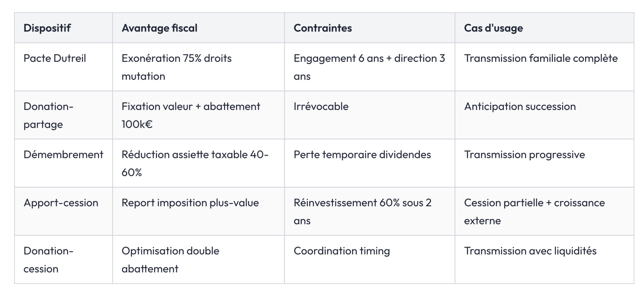This screenshot has width=644, height=296.
Task: Click the Cas d'usage column header
Action: click(x=544, y=28)
